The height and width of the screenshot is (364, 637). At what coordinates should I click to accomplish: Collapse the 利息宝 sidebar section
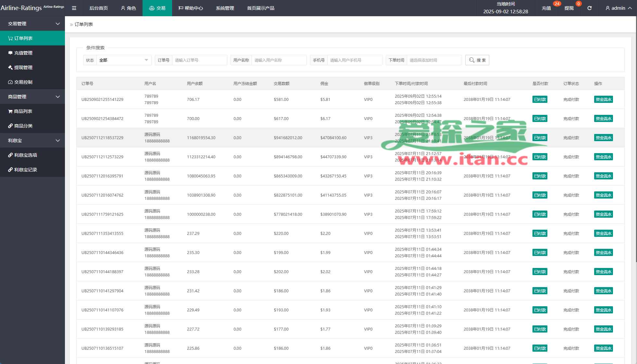click(x=32, y=140)
